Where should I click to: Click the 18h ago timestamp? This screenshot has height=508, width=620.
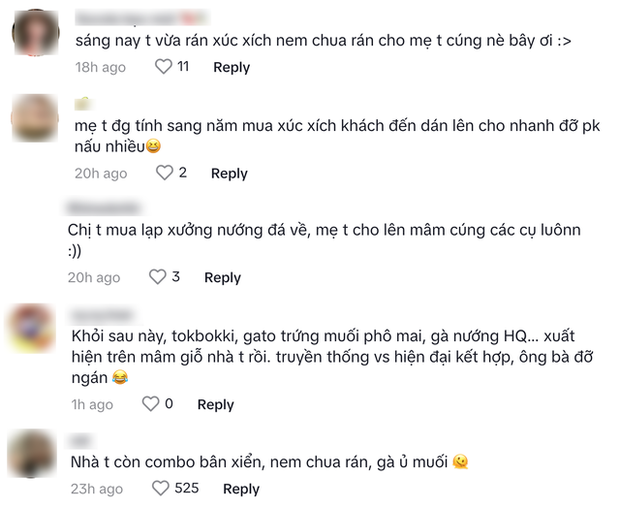point(100,67)
